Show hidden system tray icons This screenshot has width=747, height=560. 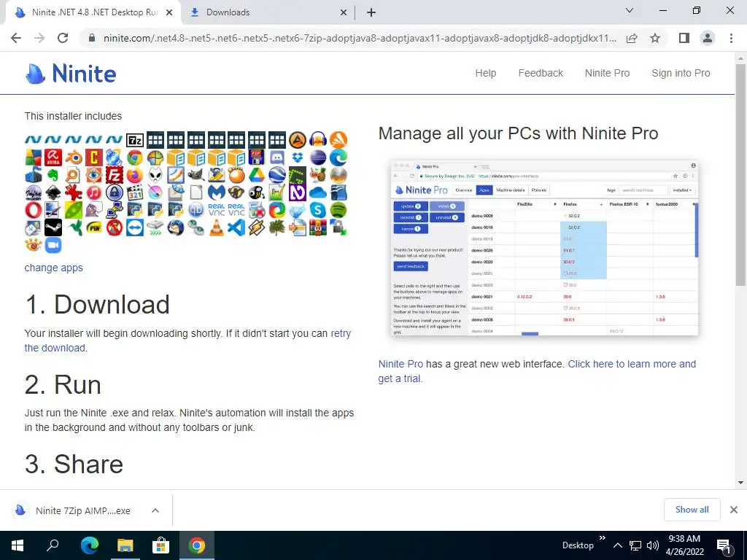[617, 545]
